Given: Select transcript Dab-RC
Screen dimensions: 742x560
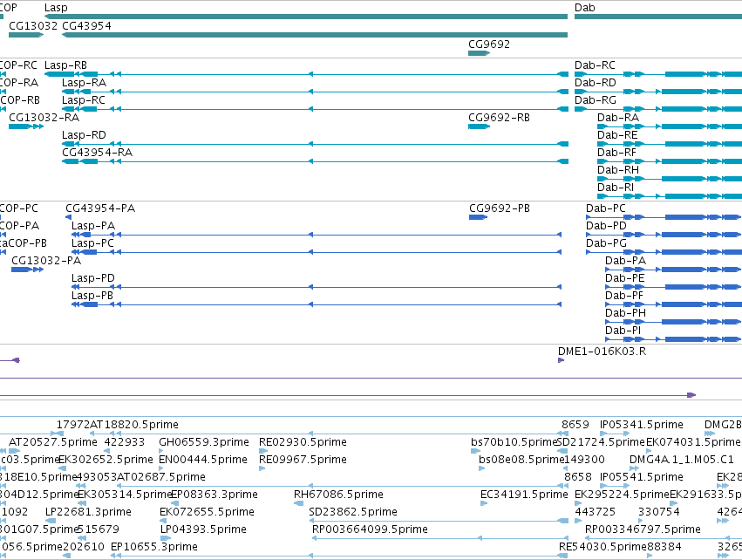Looking at the screenshot, I should [x=596, y=65].
